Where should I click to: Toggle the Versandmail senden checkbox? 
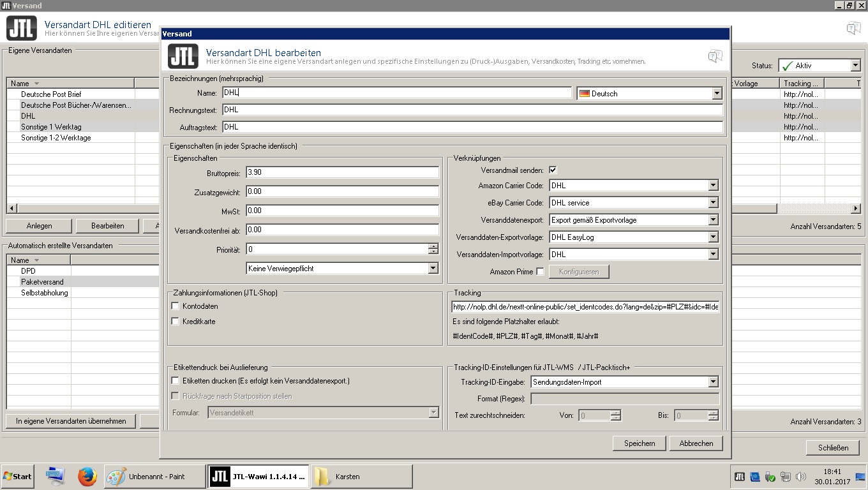click(x=553, y=170)
